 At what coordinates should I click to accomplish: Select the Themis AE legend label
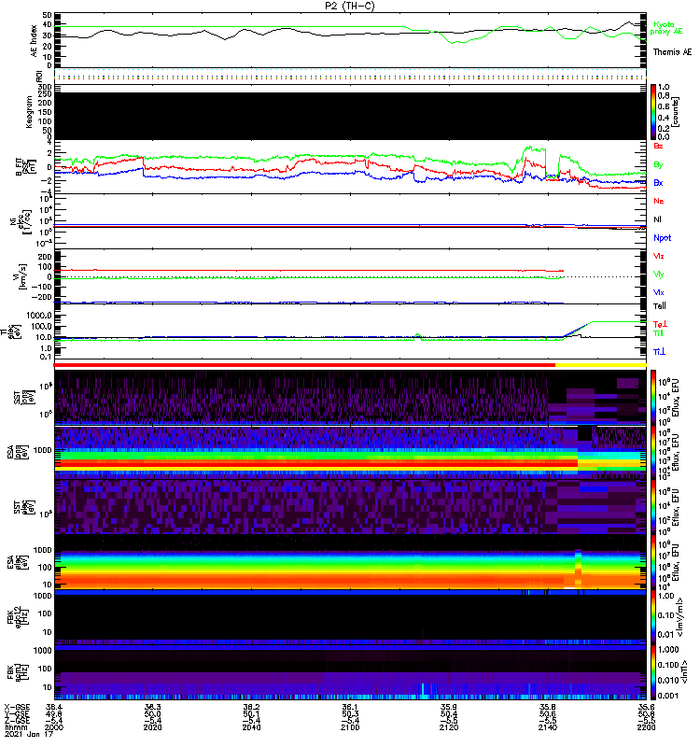(672, 53)
